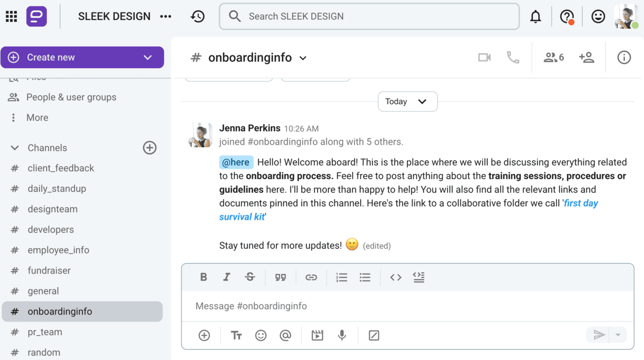Viewport: 644px width, 360px height.
Task: Collapse the Channels section
Action: pos(14,148)
